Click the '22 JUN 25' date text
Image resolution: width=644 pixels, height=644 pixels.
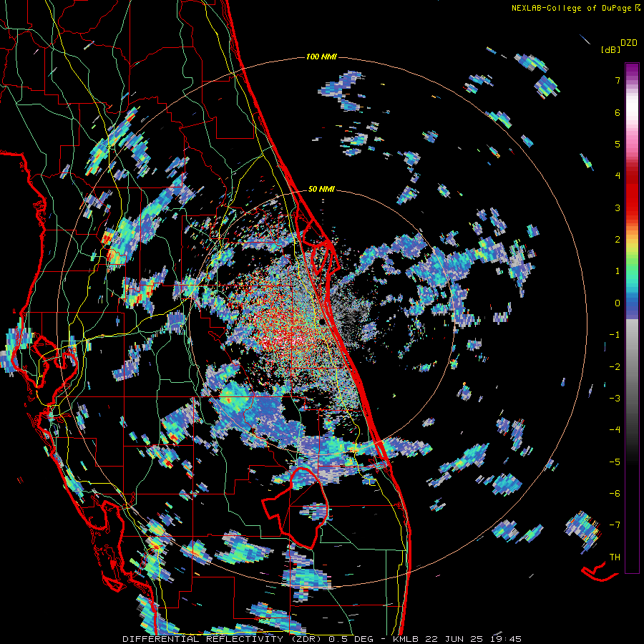pos(454,639)
